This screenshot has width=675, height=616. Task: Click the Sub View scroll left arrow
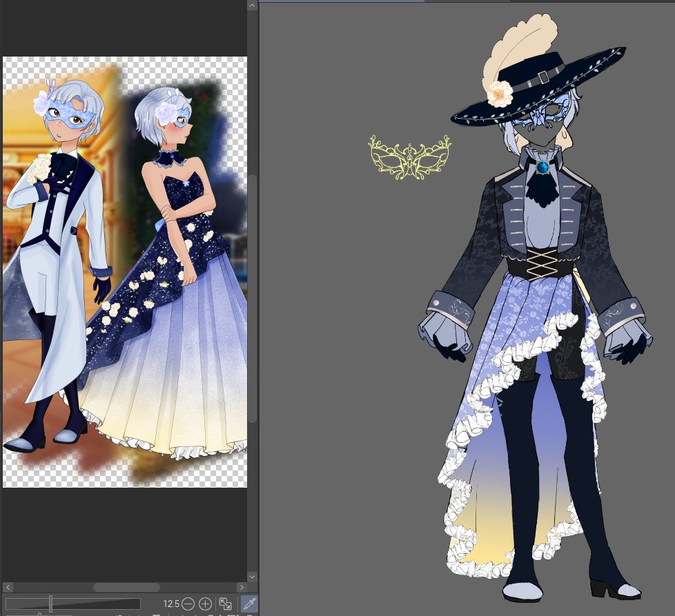pos(8,587)
